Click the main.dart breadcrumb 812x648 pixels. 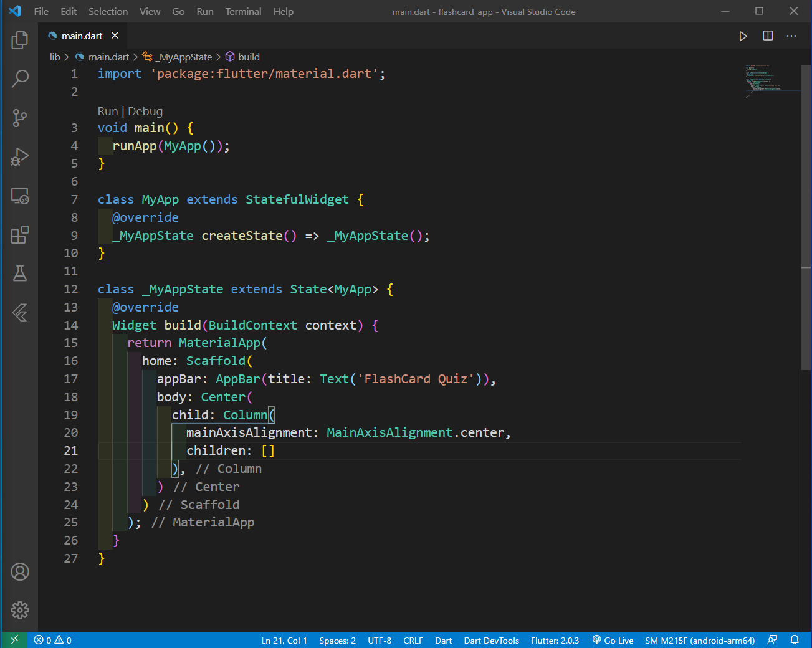pyautogui.click(x=108, y=57)
